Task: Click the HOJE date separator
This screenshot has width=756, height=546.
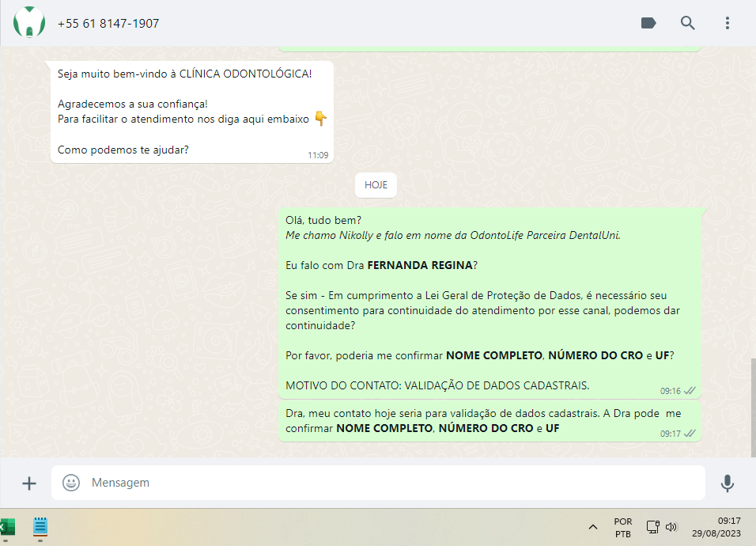Action: (x=376, y=184)
